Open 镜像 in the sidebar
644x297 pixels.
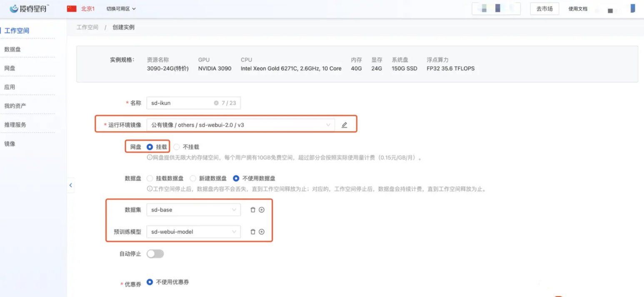(x=10, y=144)
